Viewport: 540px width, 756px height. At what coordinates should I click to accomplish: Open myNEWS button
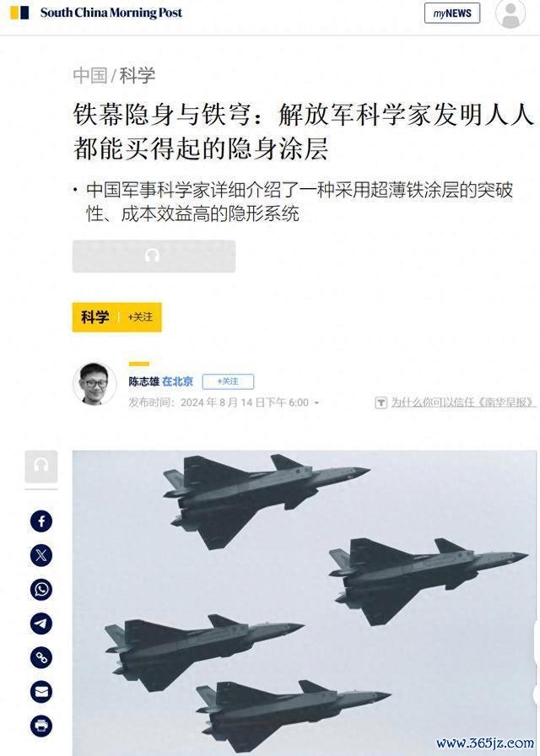(452, 13)
